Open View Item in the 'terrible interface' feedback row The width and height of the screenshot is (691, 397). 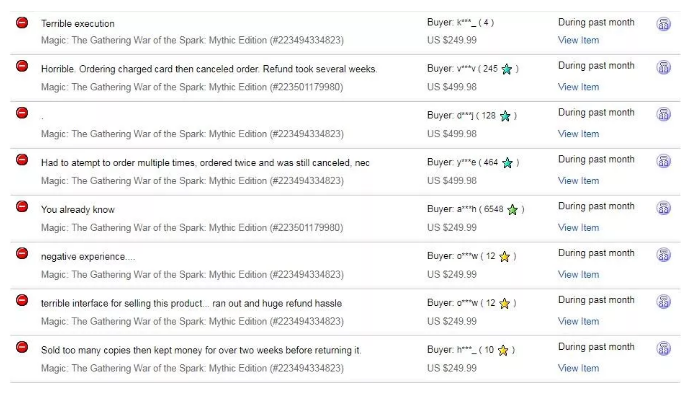tap(578, 322)
